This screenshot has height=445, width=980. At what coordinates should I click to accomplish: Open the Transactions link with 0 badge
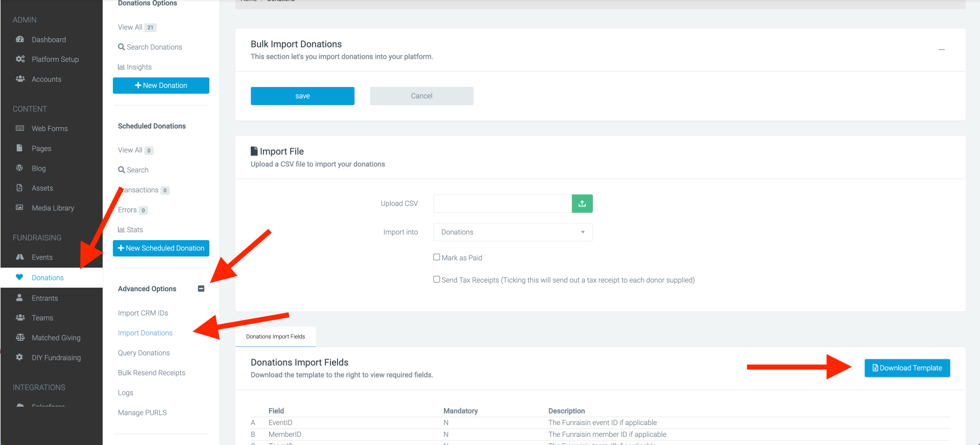144,190
